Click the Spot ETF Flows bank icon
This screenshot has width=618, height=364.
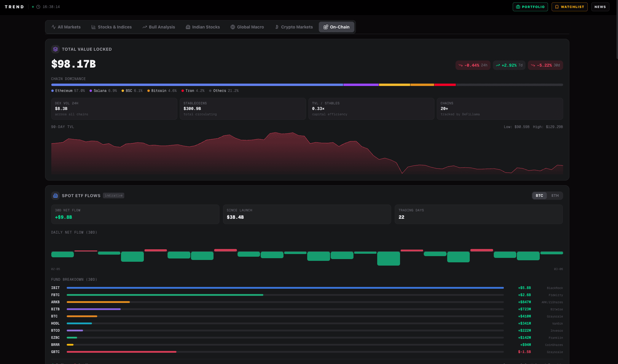coord(55,196)
